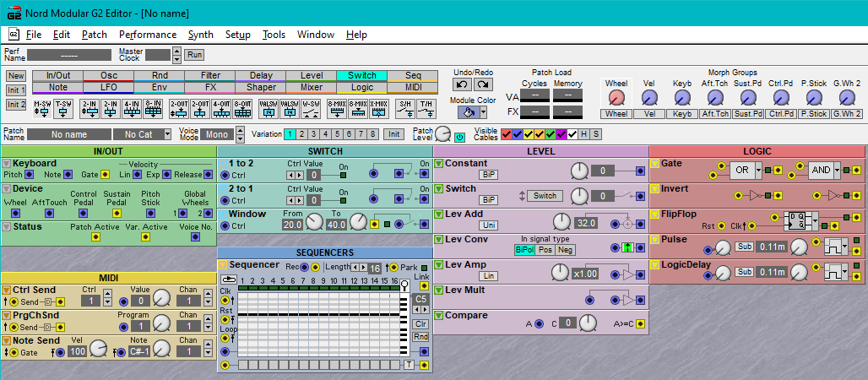868x380 pixels.
Task: Pick the W-SW window switch module icon
Action: [x=312, y=108]
